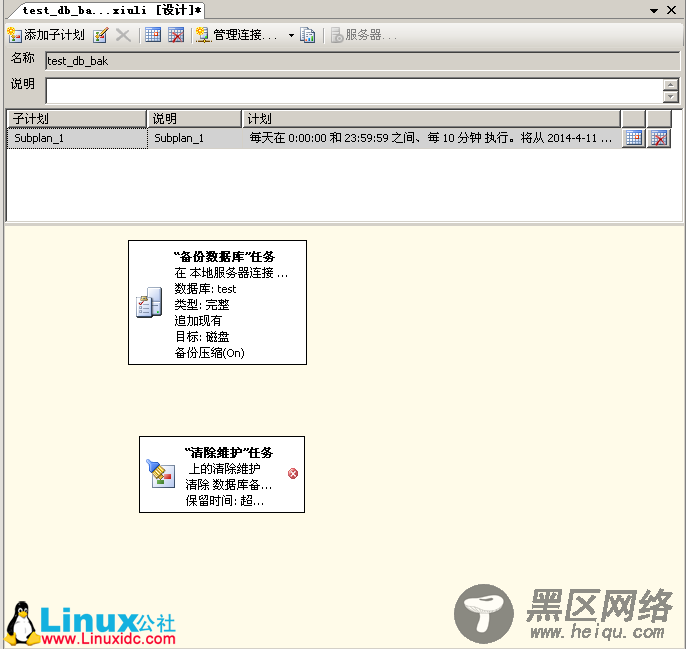Screen dimensions: 686x649
Task: Click description box scroll down arrow
Action: 671,97
